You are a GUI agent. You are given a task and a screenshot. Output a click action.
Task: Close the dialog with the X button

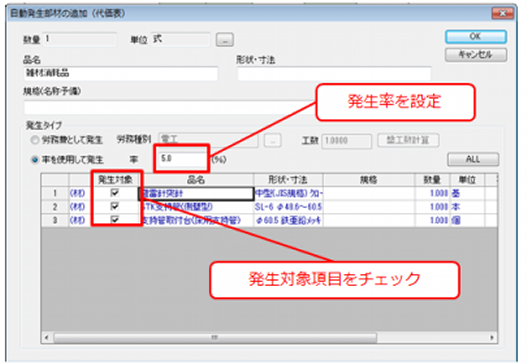[502, 13]
